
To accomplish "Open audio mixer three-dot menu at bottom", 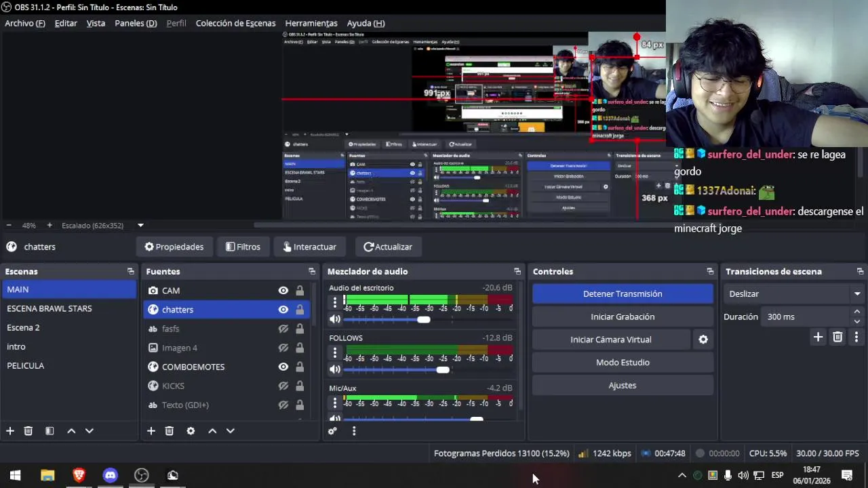I will tap(354, 431).
